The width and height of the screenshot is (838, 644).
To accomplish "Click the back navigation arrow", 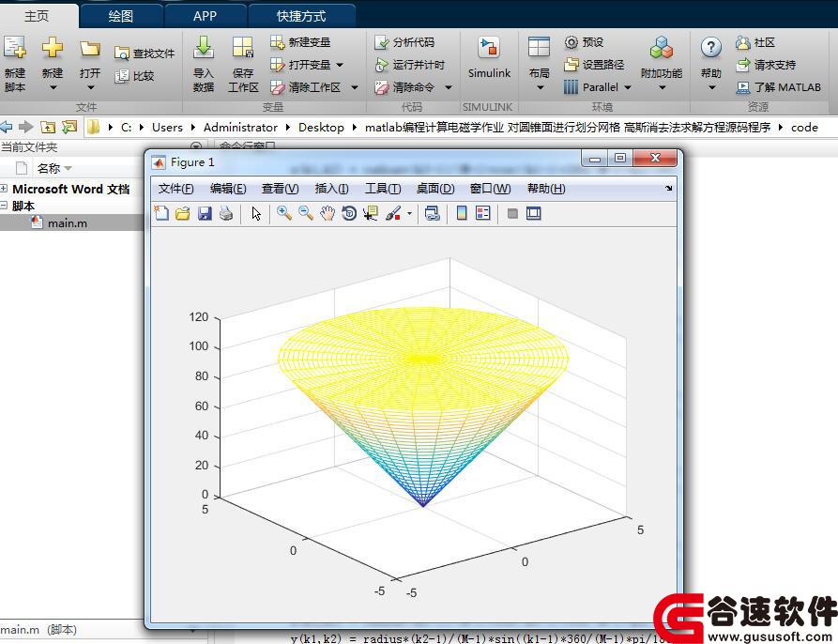I will pos(7,127).
